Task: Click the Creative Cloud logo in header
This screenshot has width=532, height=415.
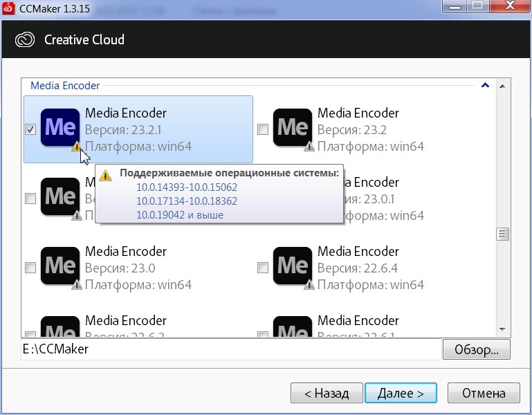Action: [x=25, y=39]
